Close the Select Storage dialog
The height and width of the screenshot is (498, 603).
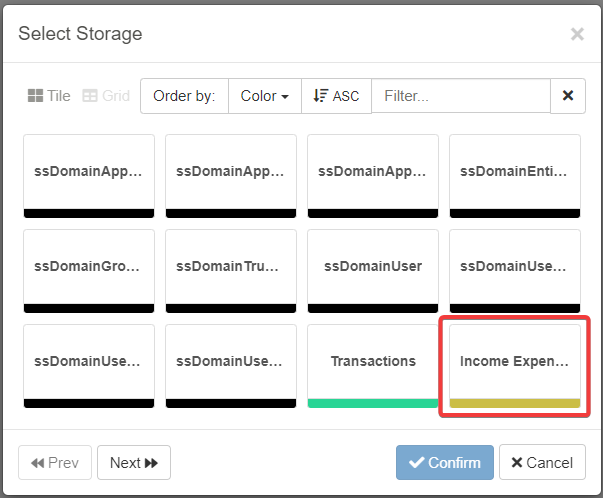coord(577,34)
